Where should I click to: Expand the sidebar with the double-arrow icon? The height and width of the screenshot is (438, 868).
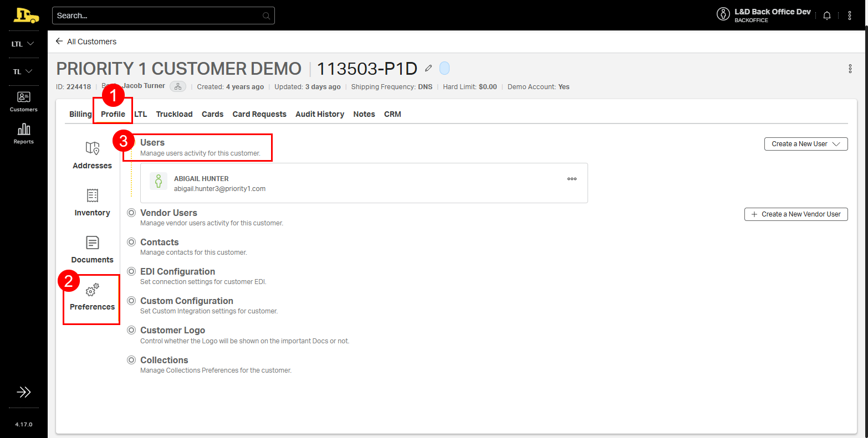24,393
